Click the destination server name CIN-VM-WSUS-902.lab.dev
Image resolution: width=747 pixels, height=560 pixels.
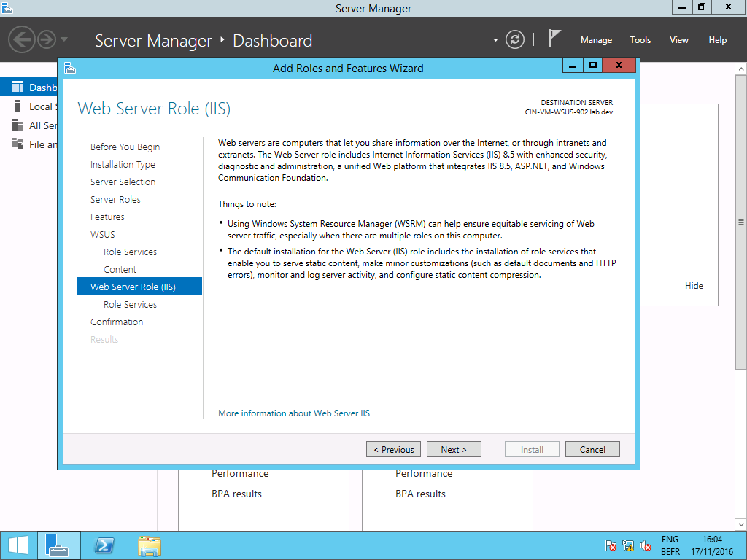(x=569, y=112)
